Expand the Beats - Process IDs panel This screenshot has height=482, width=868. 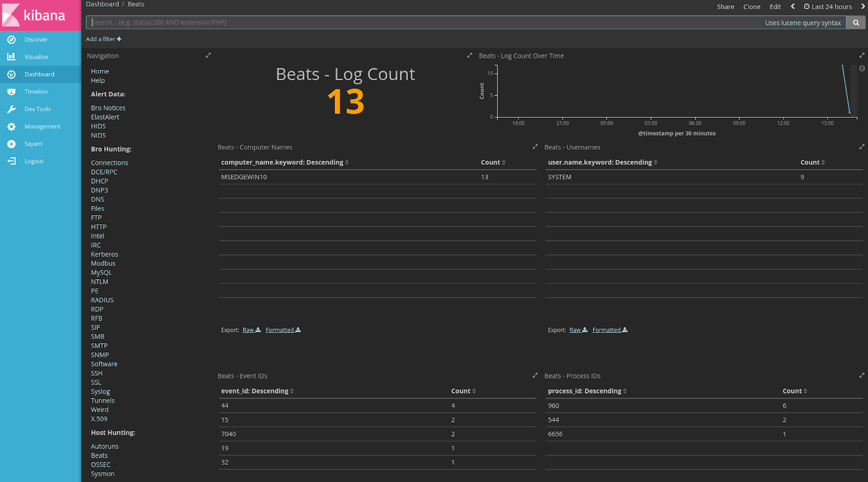[862, 375]
